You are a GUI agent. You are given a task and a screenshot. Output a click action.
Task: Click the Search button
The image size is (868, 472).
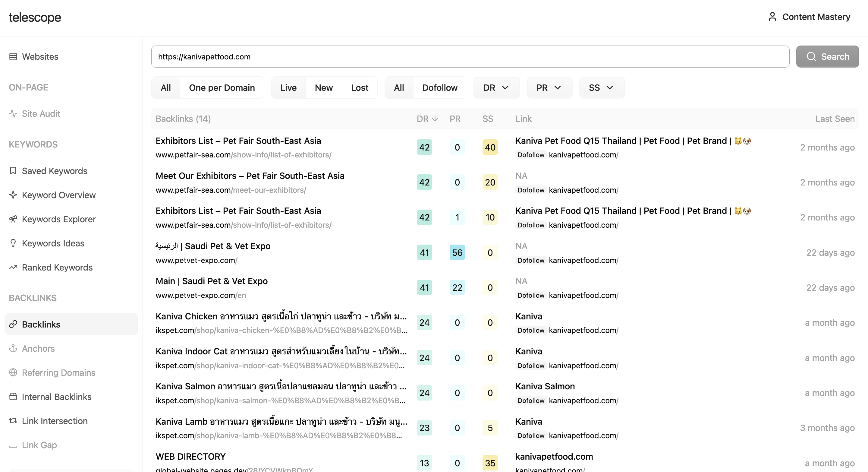coord(828,56)
